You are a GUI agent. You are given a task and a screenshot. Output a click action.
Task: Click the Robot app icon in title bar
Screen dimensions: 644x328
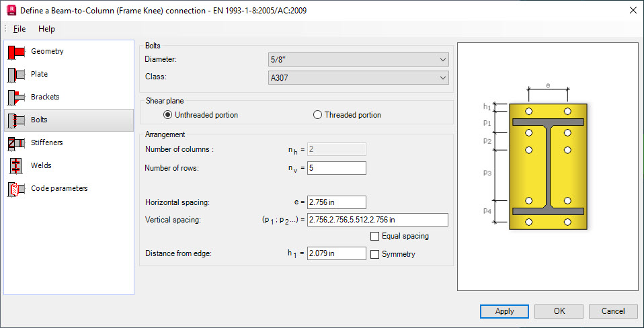[10, 10]
